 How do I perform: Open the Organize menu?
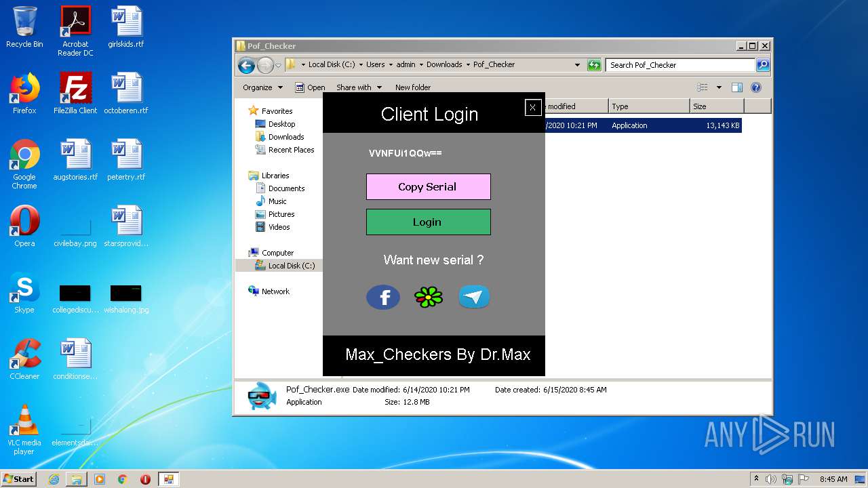pyautogui.click(x=262, y=87)
